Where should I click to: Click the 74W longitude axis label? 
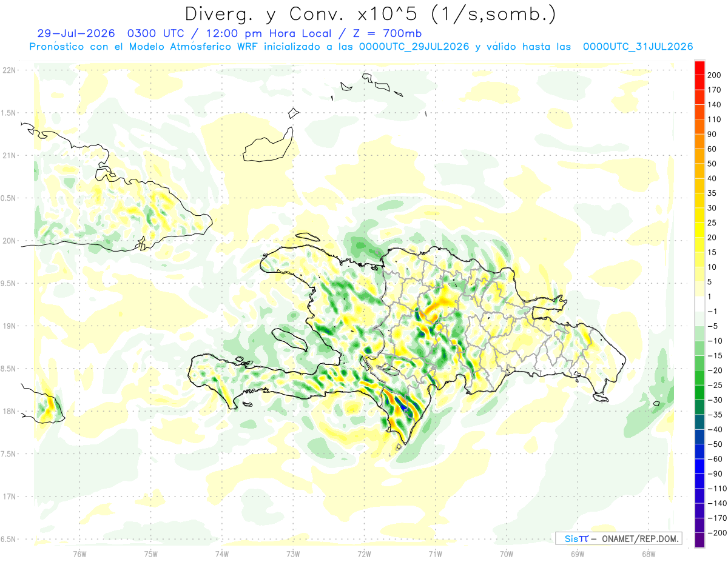pyautogui.click(x=221, y=554)
